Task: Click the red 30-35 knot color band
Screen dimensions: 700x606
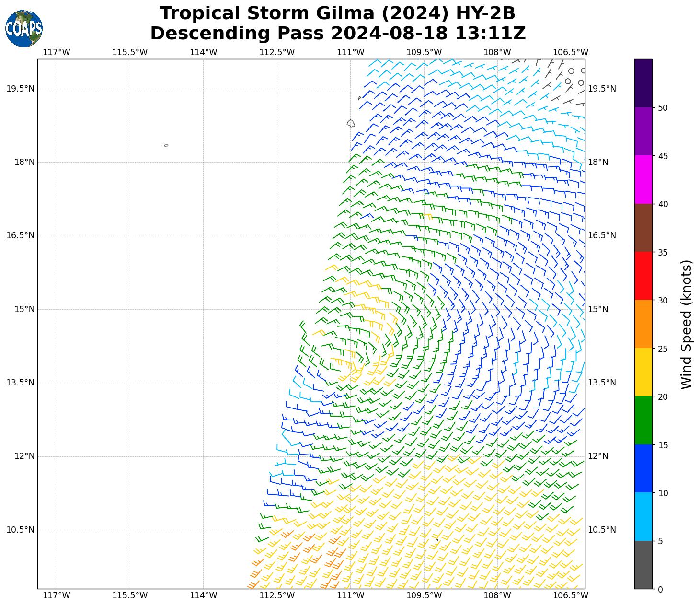Action: coord(643,276)
